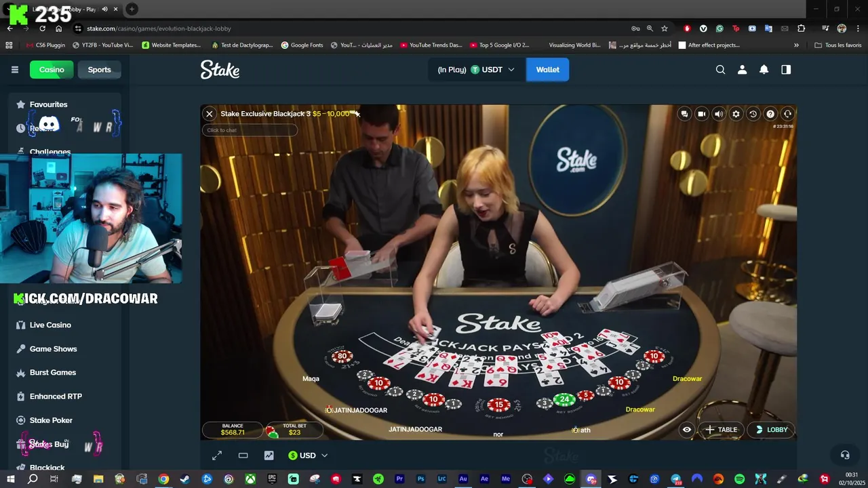This screenshot has height=488, width=868.
Task: Open the Windows Start menu
Action: tap(10, 479)
